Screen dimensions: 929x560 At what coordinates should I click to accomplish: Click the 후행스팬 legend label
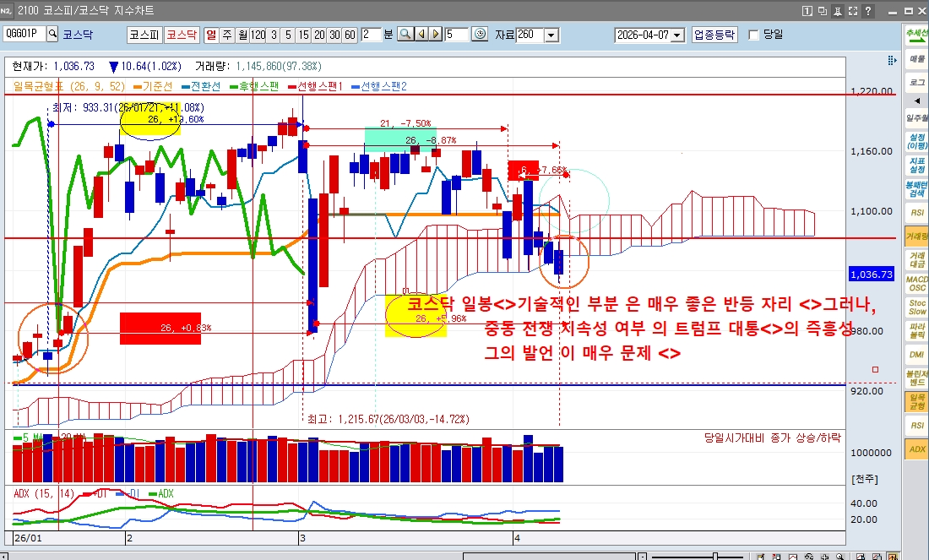[x=259, y=86]
